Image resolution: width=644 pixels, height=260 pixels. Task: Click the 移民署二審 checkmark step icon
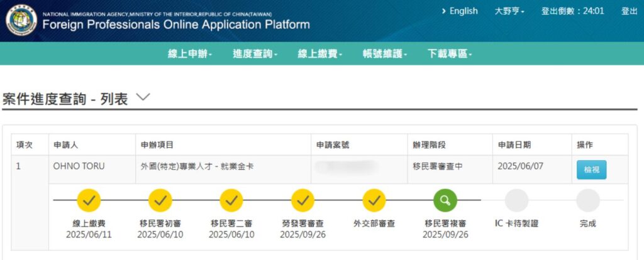231,200
